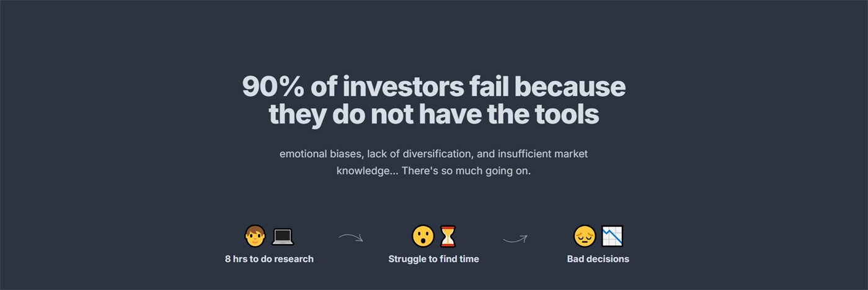
Task: Click "90%" in the headline
Action: point(273,87)
